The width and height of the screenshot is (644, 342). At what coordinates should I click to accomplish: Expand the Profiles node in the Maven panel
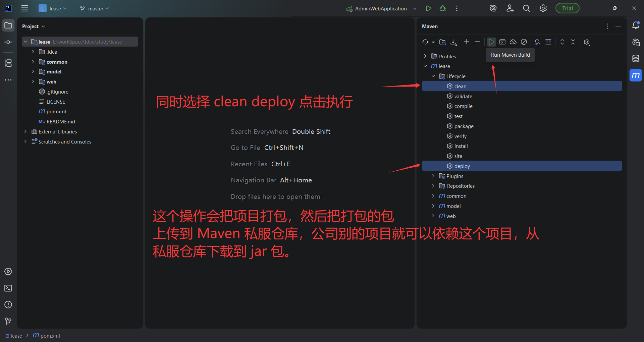coord(425,56)
